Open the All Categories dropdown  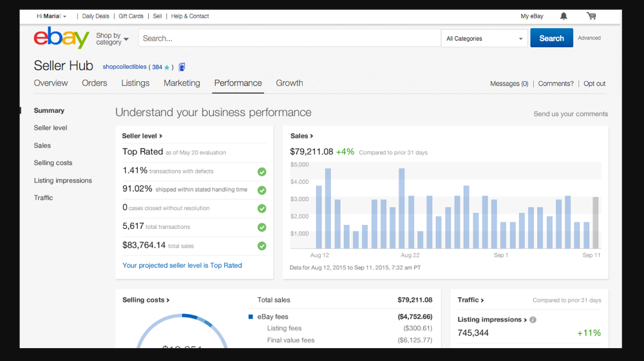coord(484,39)
